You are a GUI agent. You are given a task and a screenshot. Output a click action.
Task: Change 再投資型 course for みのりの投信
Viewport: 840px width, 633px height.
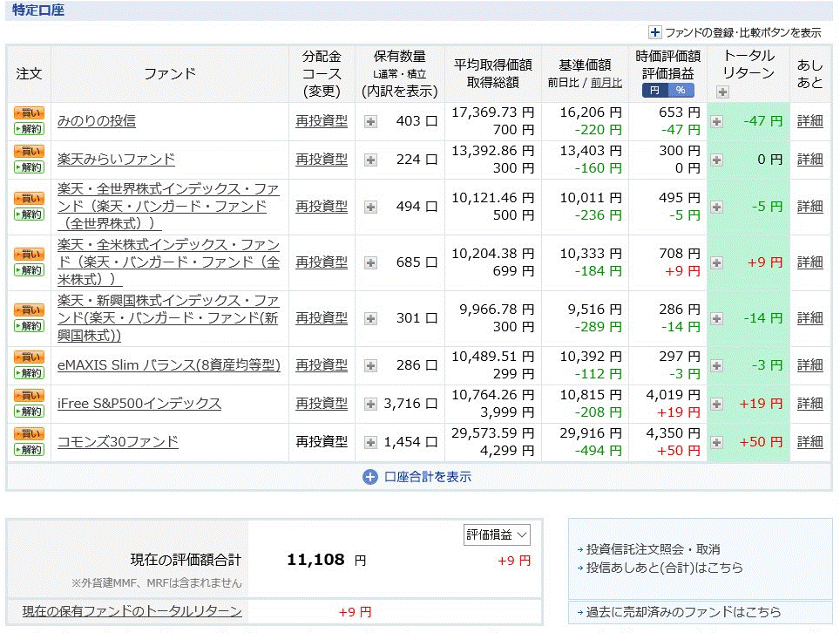coord(322,121)
